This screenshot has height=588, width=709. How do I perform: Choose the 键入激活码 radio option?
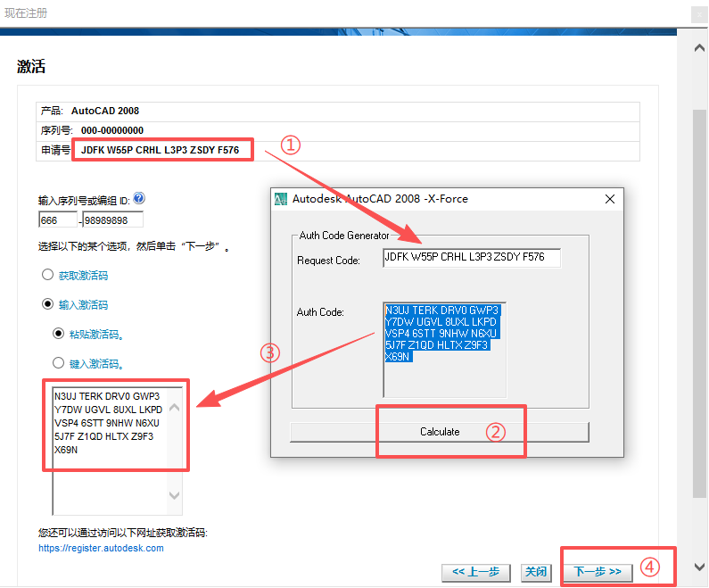pos(58,363)
